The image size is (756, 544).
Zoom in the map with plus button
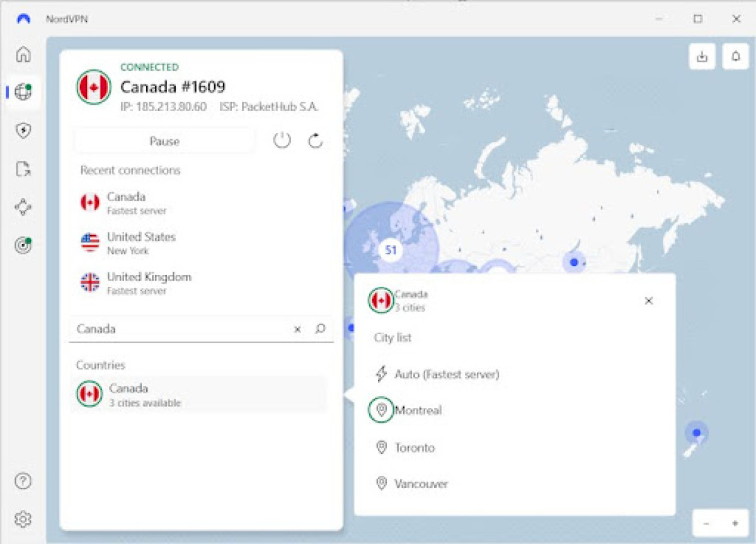(735, 523)
